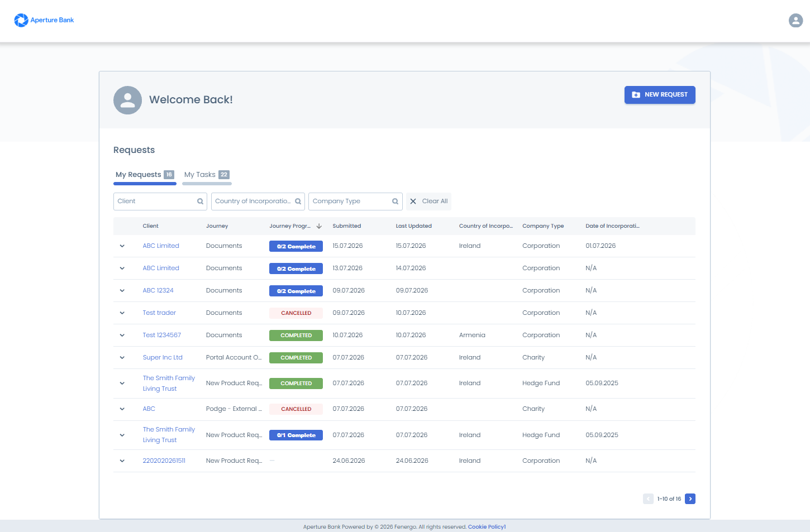Click the 0/2 Complete badge in ABC 12324 row

tap(296, 291)
